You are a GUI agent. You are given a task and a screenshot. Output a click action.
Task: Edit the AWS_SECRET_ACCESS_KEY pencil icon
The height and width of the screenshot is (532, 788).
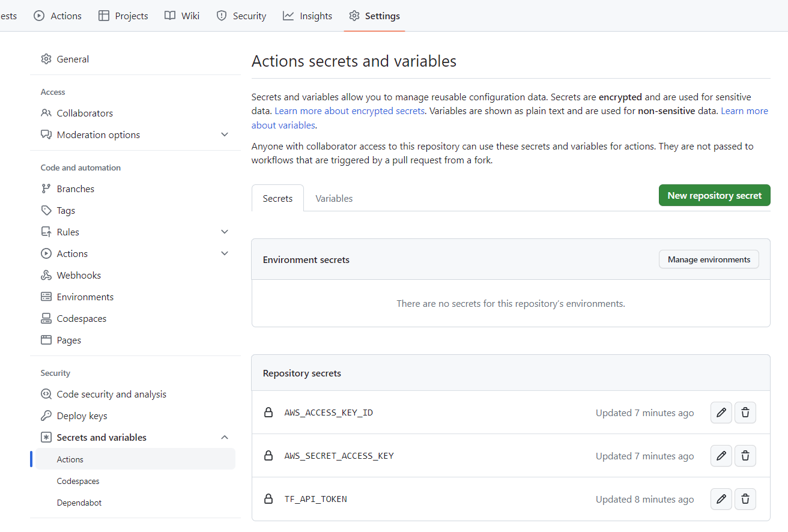pos(721,456)
